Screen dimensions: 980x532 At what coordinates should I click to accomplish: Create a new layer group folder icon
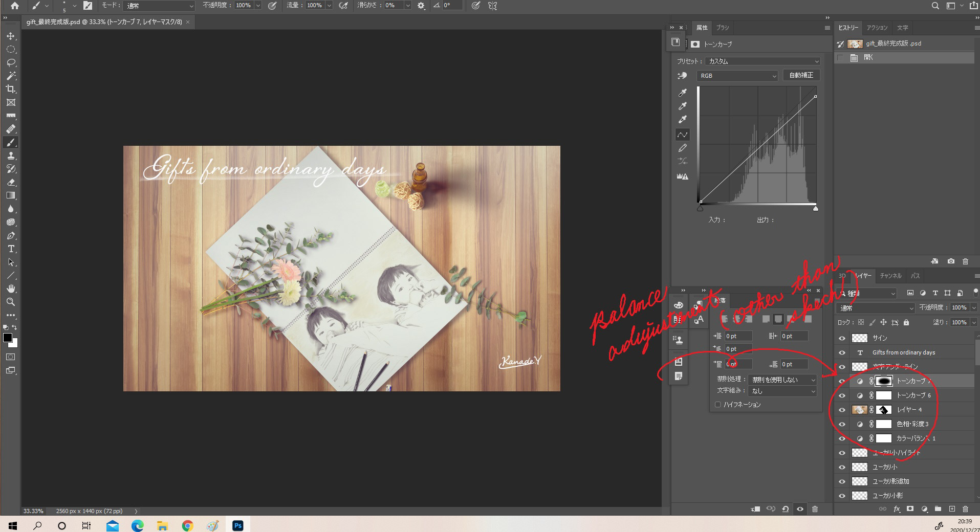(938, 509)
